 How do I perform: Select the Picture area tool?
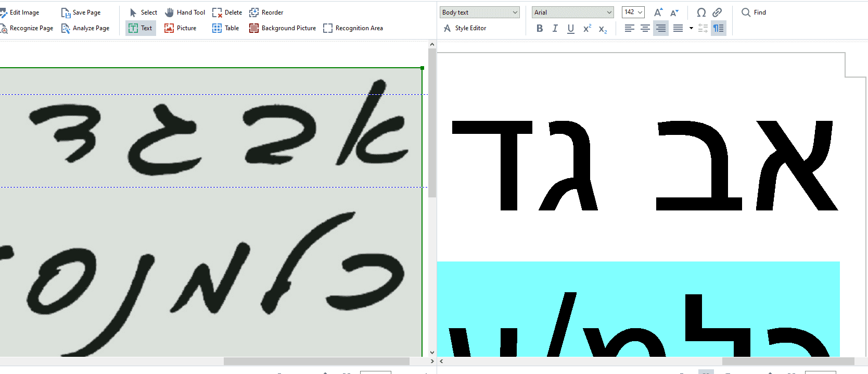tap(180, 28)
